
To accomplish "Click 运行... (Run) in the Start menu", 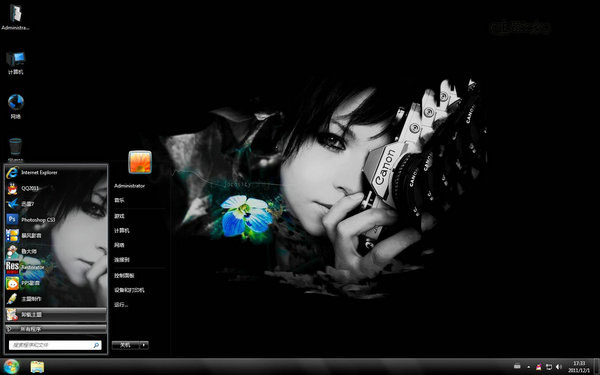I will 121,305.
